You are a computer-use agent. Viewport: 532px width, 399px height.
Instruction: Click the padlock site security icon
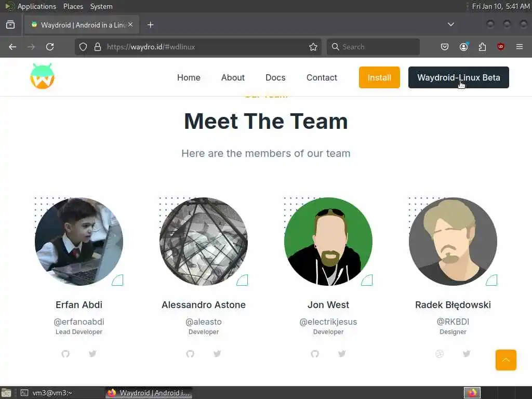coord(98,47)
